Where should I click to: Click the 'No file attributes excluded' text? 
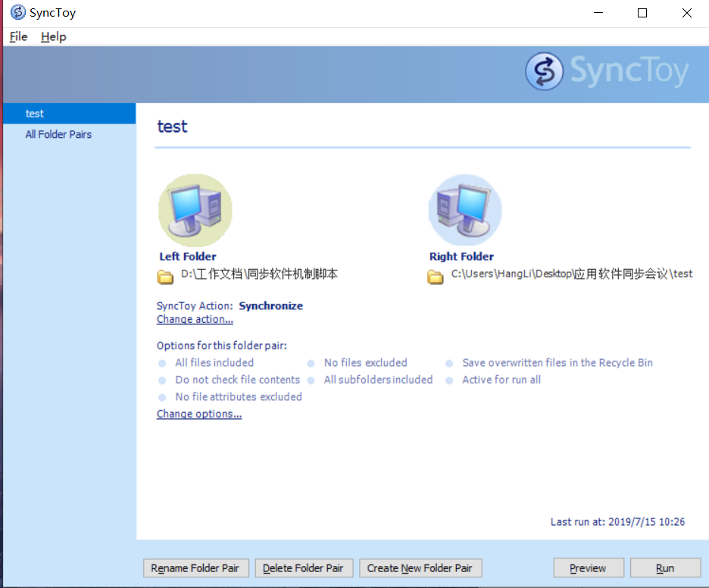pyautogui.click(x=239, y=397)
